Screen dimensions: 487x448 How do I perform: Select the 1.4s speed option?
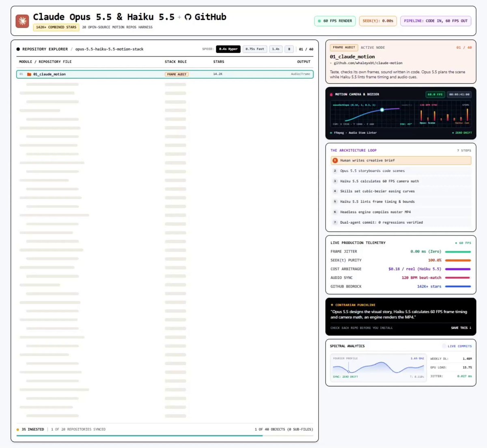coord(276,49)
